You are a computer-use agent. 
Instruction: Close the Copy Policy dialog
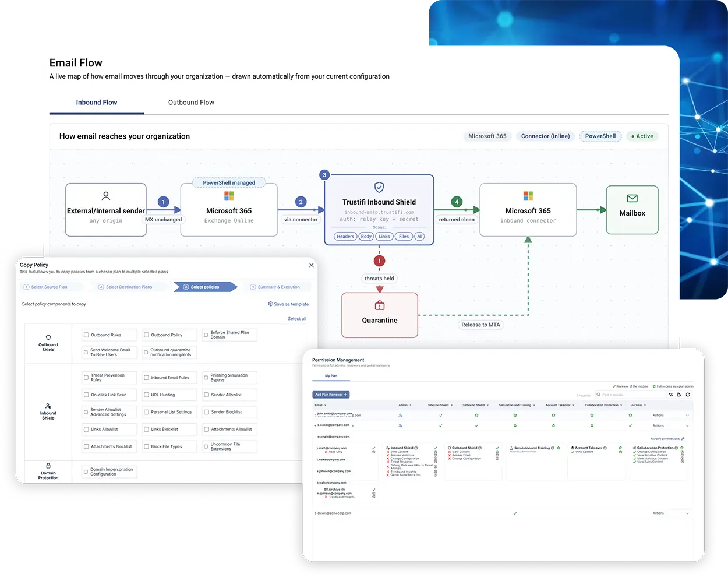click(x=312, y=265)
